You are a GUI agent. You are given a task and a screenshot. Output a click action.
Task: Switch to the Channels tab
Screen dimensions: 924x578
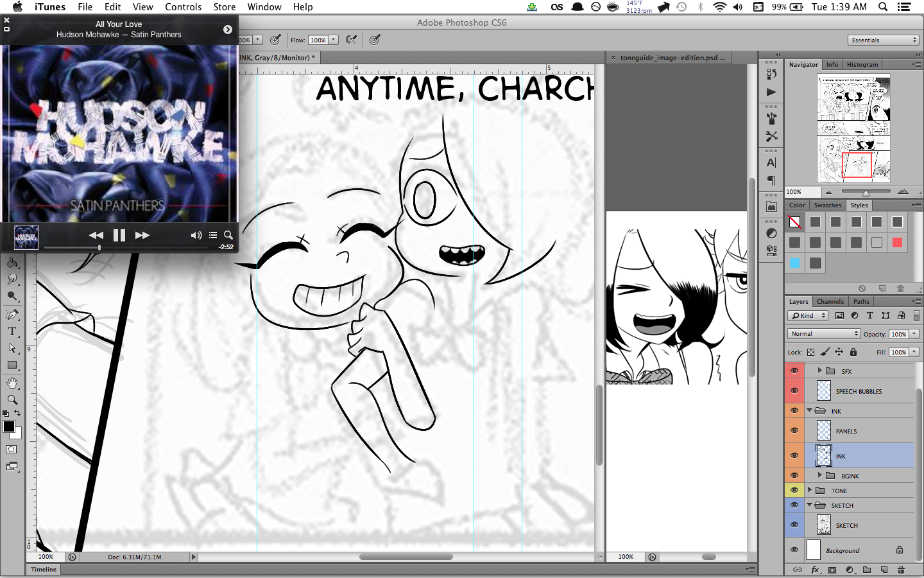pyautogui.click(x=830, y=301)
